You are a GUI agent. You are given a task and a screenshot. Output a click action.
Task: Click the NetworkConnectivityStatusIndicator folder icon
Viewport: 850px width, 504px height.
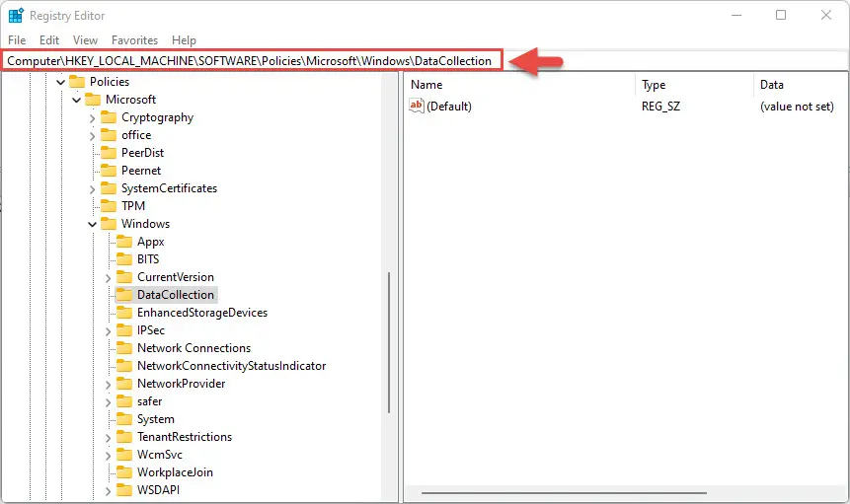pyautogui.click(x=124, y=366)
